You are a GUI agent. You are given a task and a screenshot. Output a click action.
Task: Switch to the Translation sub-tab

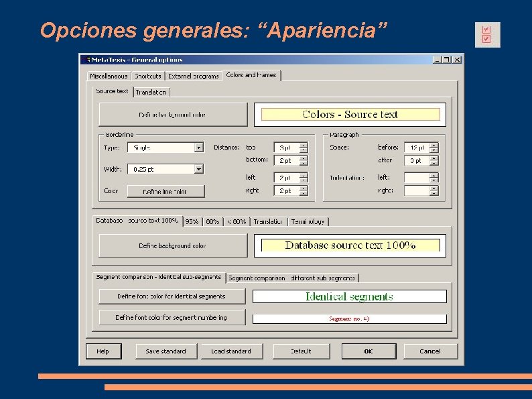coord(151,93)
